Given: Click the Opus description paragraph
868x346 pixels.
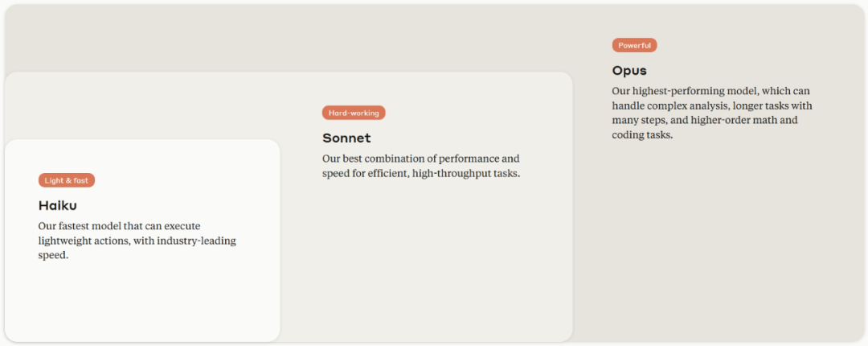Looking at the screenshot, I should pyautogui.click(x=711, y=113).
